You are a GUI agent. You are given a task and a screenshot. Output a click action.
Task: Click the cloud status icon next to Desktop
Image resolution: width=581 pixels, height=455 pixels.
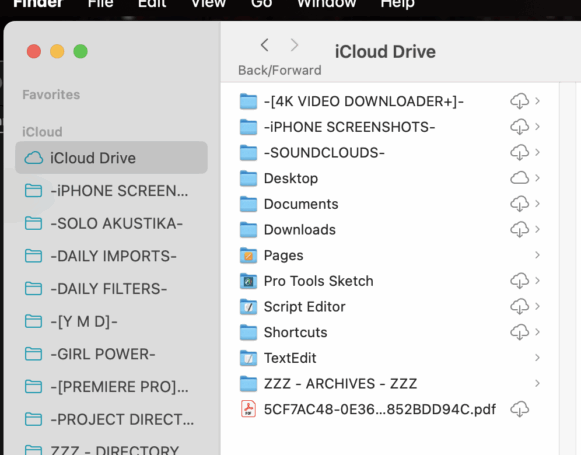pyautogui.click(x=519, y=178)
